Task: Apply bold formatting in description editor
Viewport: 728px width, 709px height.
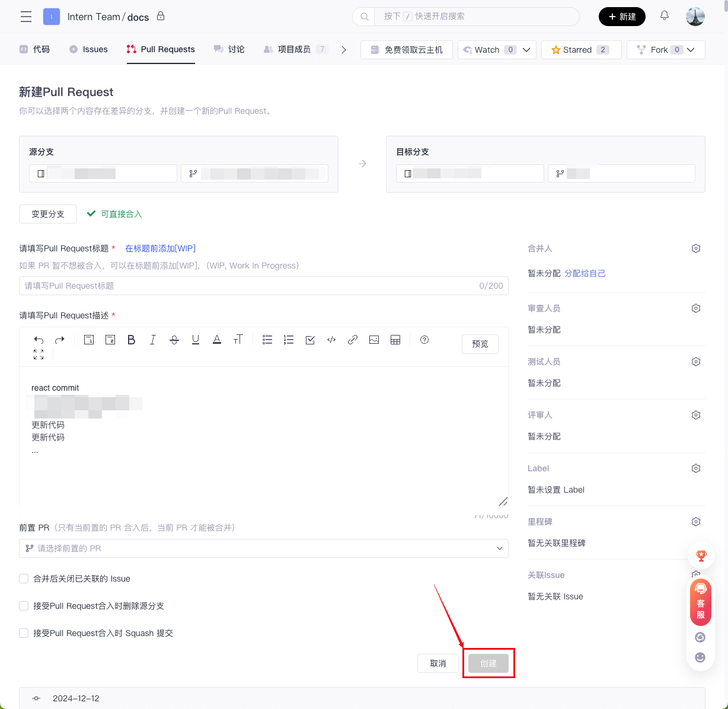Action: 132,340
